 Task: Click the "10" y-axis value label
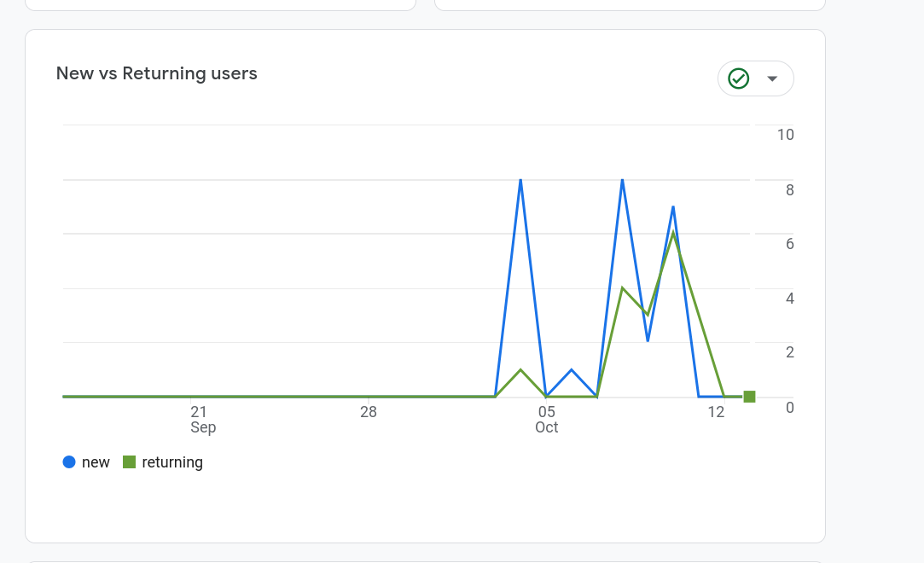point(785,135)
